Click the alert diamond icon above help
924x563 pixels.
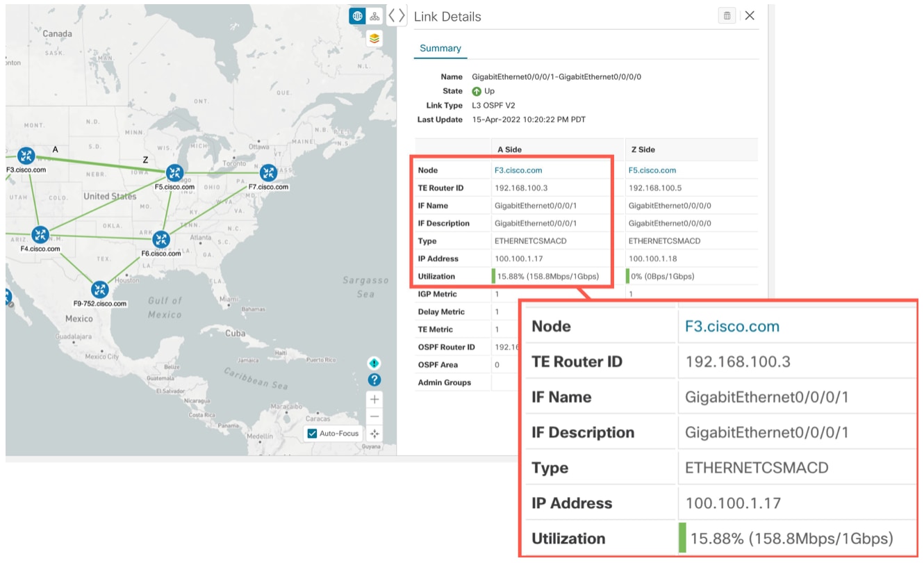click(x=374, y=362)
